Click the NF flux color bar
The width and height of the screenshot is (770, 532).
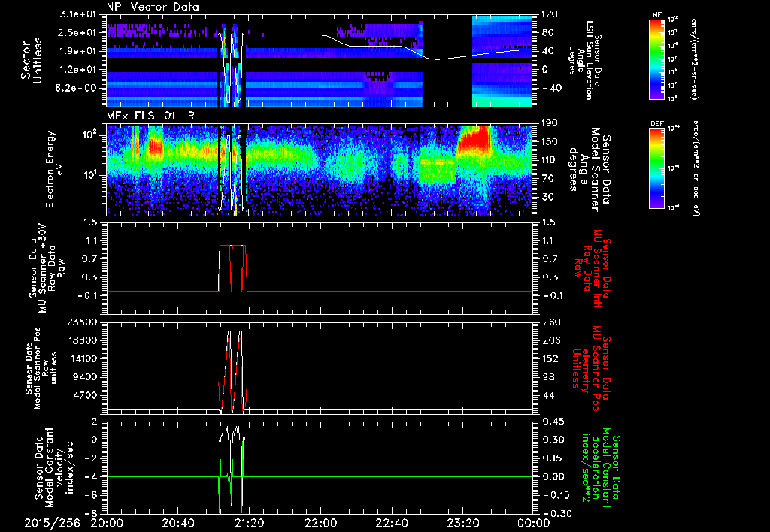tap(657, 59)
